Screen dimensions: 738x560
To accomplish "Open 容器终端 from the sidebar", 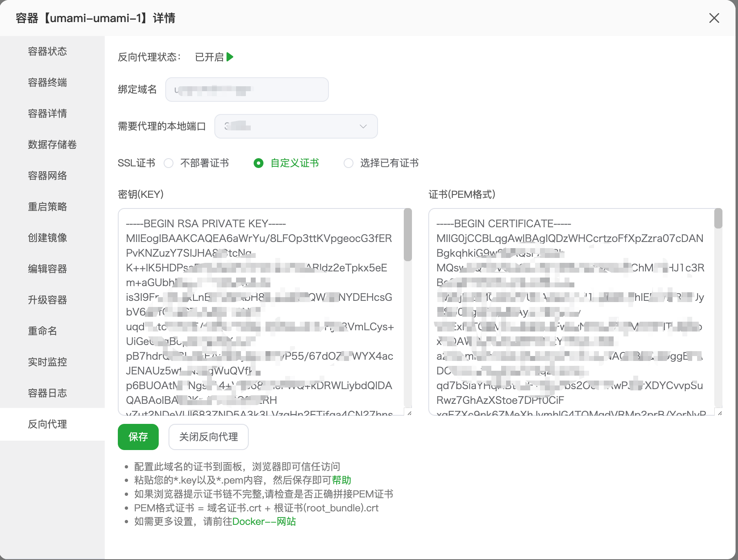I will tap(47, 83).
